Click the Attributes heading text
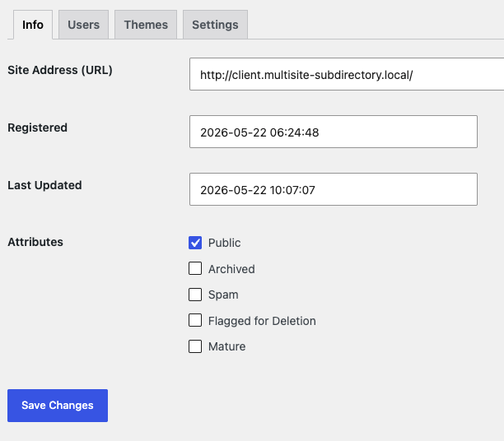Viewport: 504px width, 441px height. point(35,242)
